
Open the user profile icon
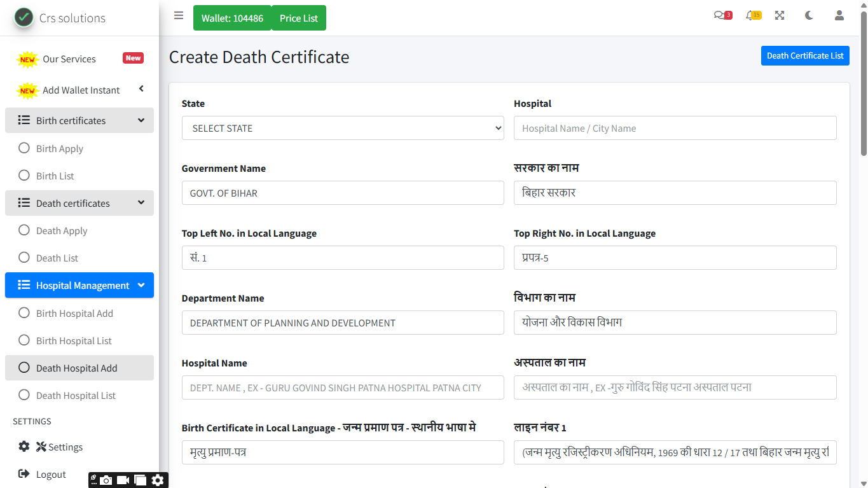pos(839,16)
